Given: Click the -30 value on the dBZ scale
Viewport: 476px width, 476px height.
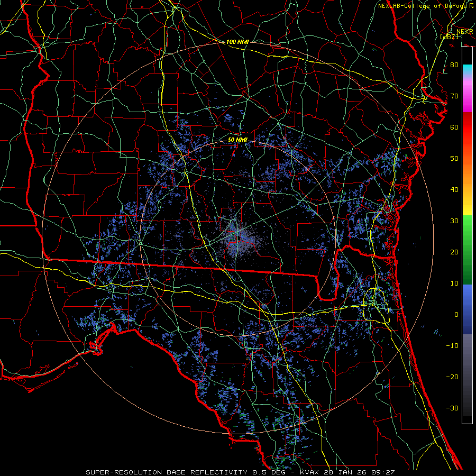Looking at the screenshot, I should (x=452, y=408).
